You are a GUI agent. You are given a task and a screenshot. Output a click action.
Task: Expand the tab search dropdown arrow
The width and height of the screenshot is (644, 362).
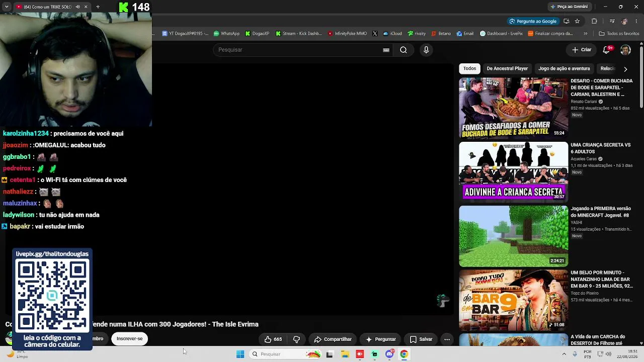pos(7,7)
